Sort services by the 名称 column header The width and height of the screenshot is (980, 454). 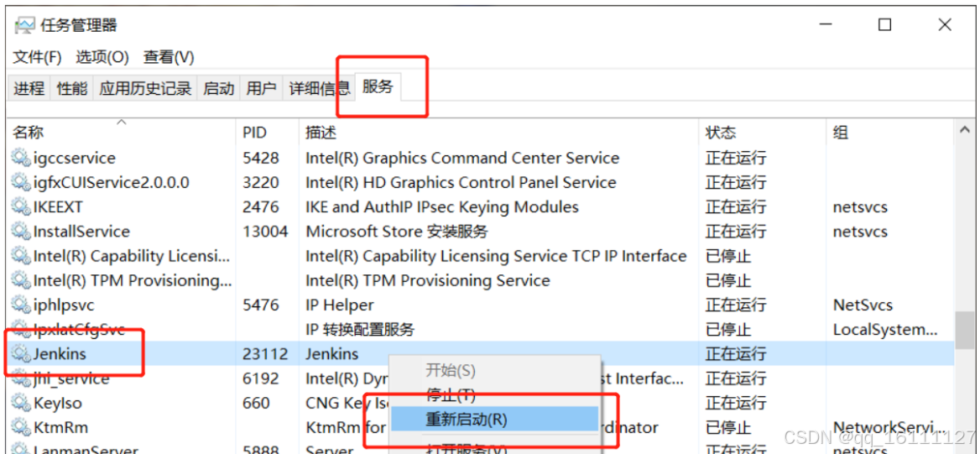pyautogui.click(x=122, y=132)
